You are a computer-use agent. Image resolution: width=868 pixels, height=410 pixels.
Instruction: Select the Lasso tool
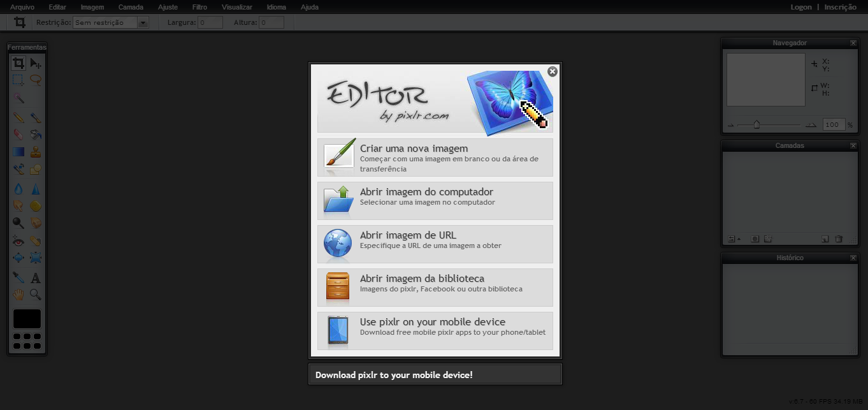click(36, 80)
